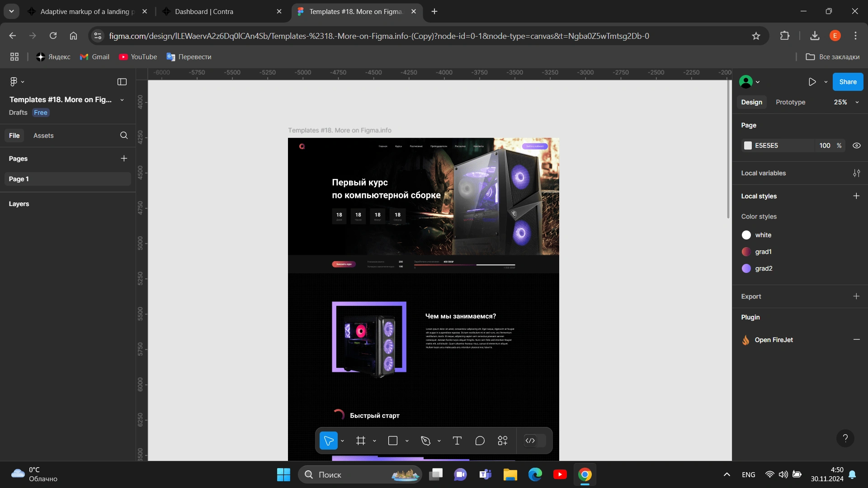
Task: Click the grad2 color style swatch
Action: click(x=746, y=268)
